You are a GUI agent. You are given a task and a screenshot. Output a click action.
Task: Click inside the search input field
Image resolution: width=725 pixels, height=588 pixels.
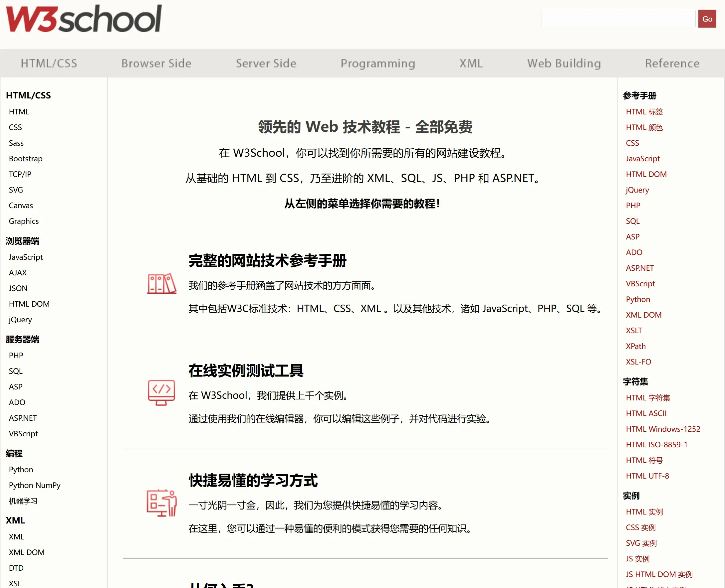click(x=618, y=19)
